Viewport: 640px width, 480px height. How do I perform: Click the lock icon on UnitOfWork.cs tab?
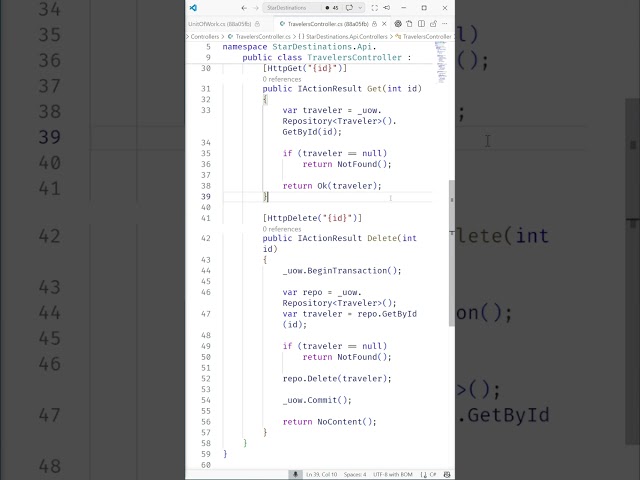point(257,24)
